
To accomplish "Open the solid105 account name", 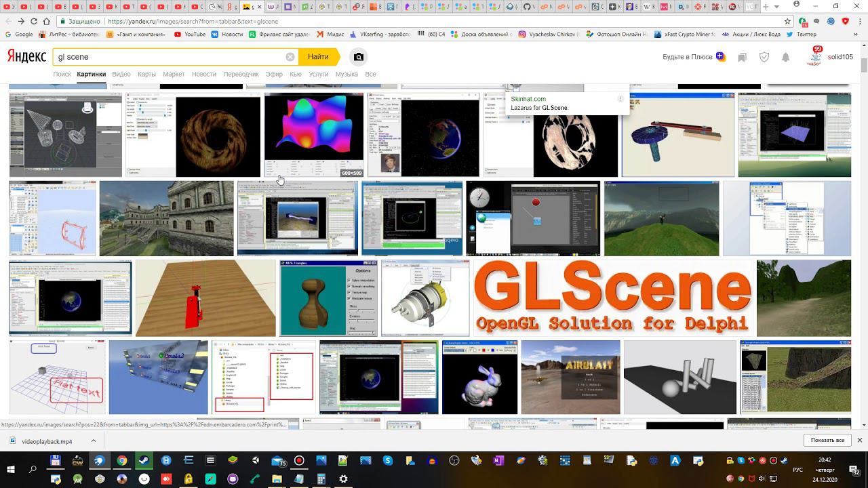I will click(840, 57).
